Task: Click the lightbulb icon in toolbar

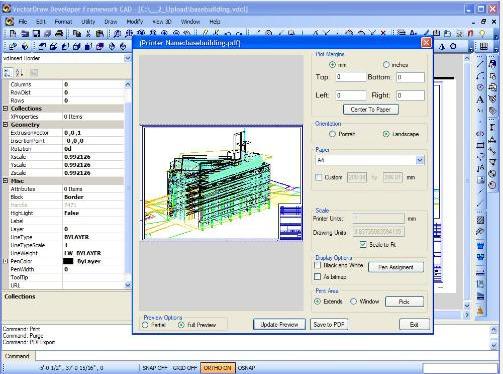Action: [482, 33]
